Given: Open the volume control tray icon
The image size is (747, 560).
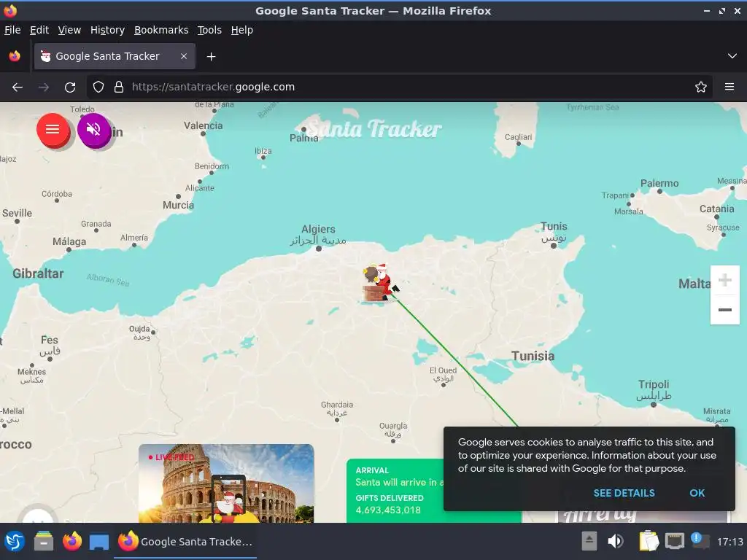Looking at the screenshot, I should tap(616, 541).
